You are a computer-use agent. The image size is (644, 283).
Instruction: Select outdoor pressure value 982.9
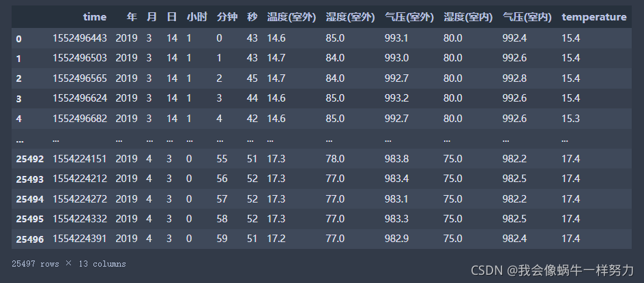(x=397, y=239)
